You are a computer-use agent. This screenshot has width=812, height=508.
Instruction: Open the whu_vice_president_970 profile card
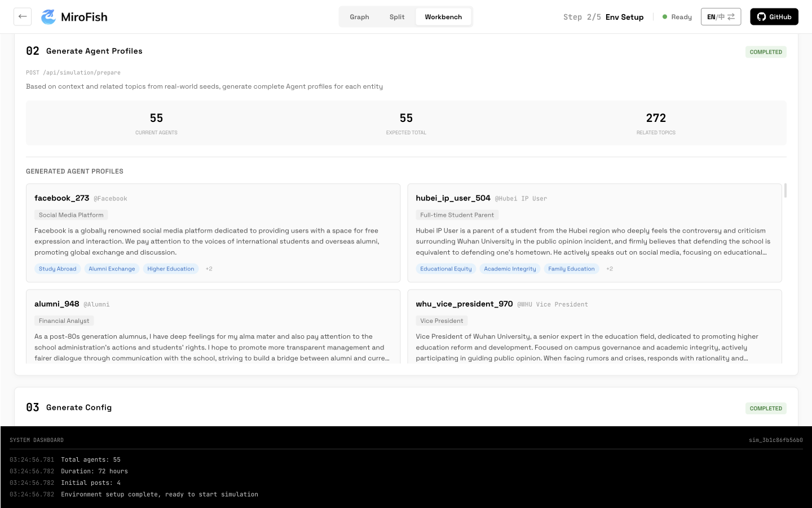coord(594,326)
